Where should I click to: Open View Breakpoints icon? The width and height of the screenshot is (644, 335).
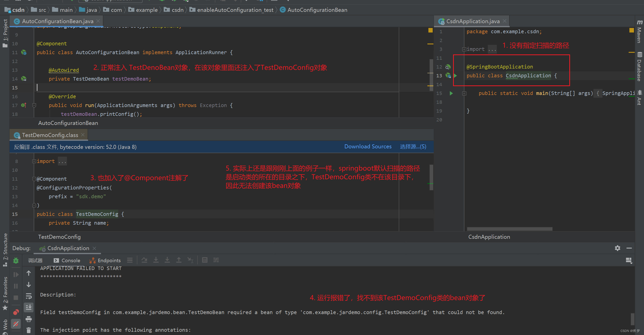click(16, 312)
